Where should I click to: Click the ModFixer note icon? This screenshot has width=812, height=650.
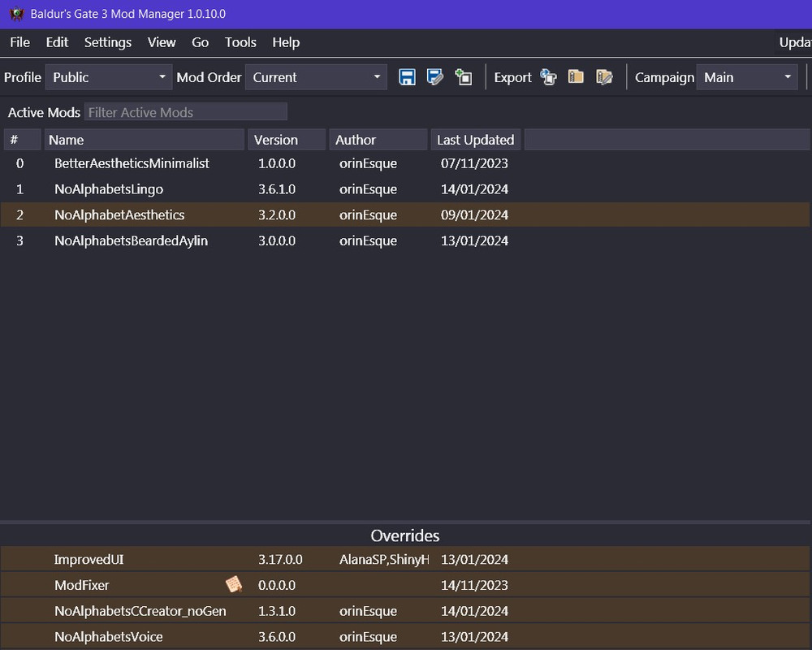[234, 585]
